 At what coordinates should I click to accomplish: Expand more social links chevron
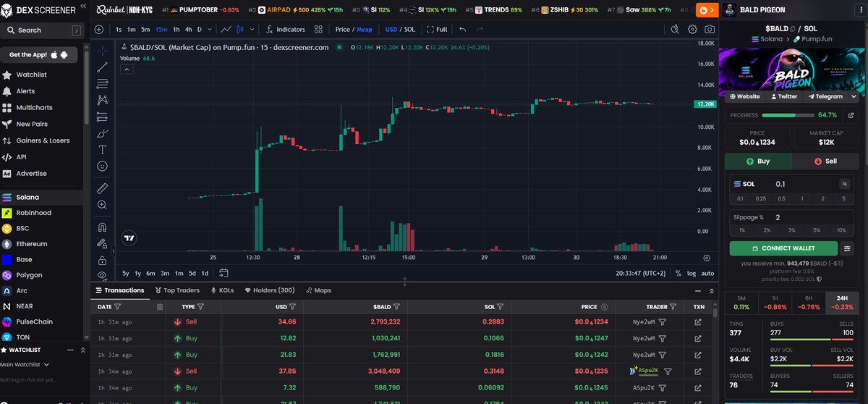click(854, 96)
